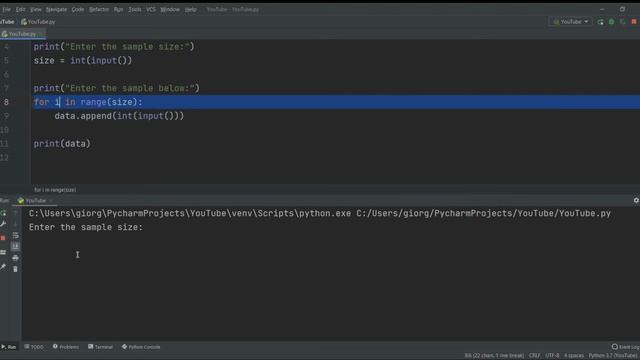Click the Print icon in Run console
The width and height of the screenshot is (640, 360).
(x=16, y=258)
